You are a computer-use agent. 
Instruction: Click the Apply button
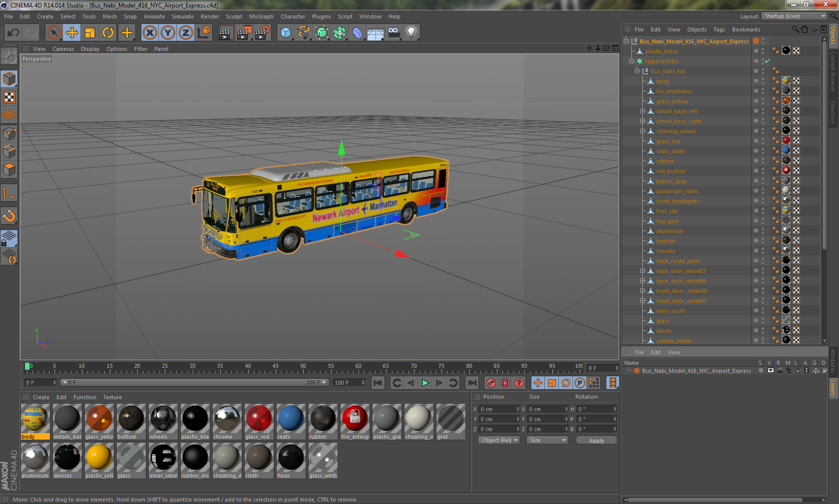pyautogui.click(x=596, y=440)
